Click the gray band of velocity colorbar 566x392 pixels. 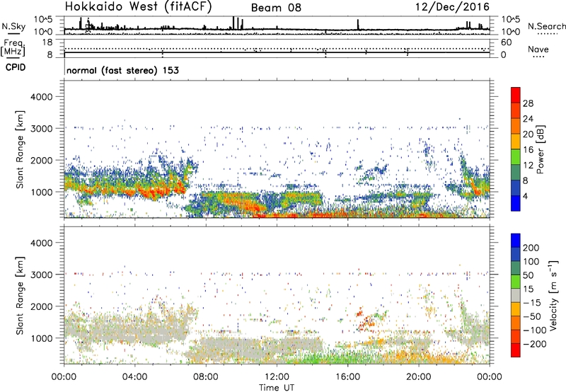[516, 296]
